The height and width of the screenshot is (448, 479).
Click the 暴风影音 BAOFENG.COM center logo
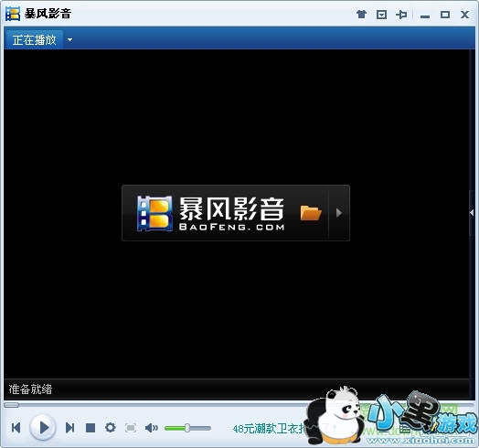click(211, 213)
